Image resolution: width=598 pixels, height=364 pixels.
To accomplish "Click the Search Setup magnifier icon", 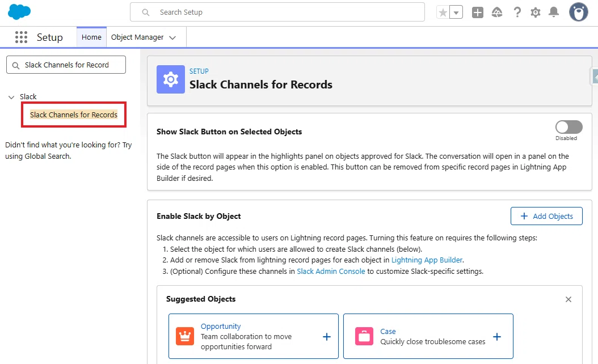I will 146,12.
